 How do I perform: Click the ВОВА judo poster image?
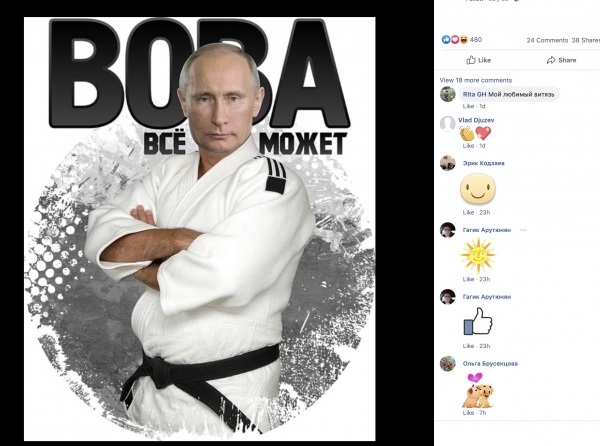pyautogui.click(x=199, y=229)
